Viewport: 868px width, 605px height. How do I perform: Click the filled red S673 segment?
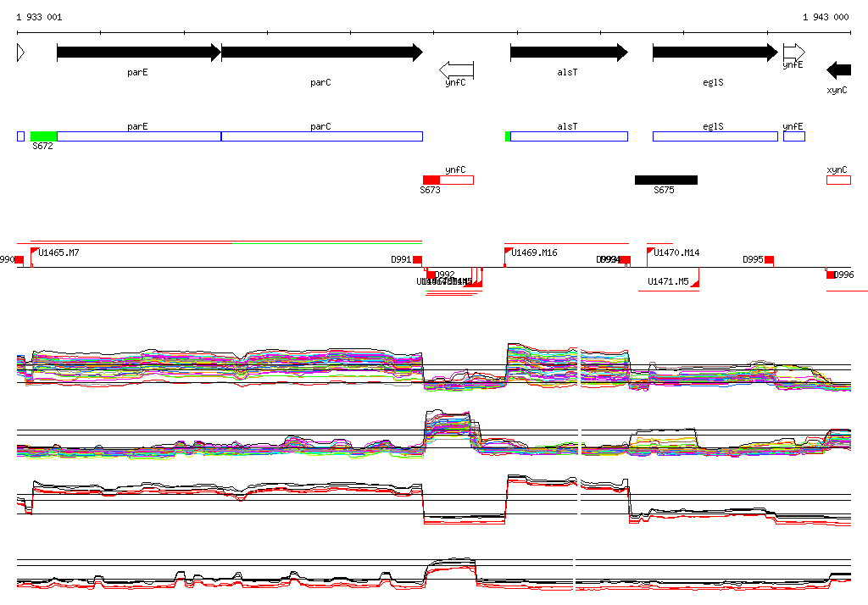[x=431, y=180]
